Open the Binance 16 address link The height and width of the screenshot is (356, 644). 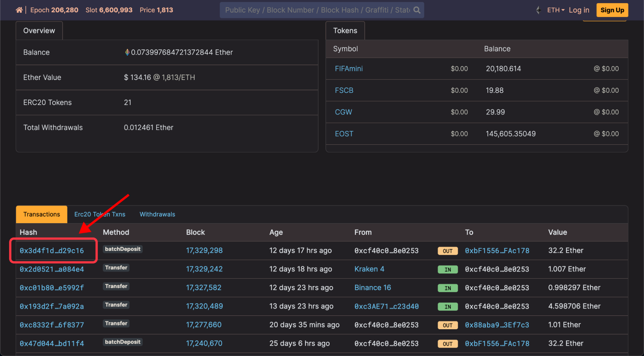click(x=372, y=288)
